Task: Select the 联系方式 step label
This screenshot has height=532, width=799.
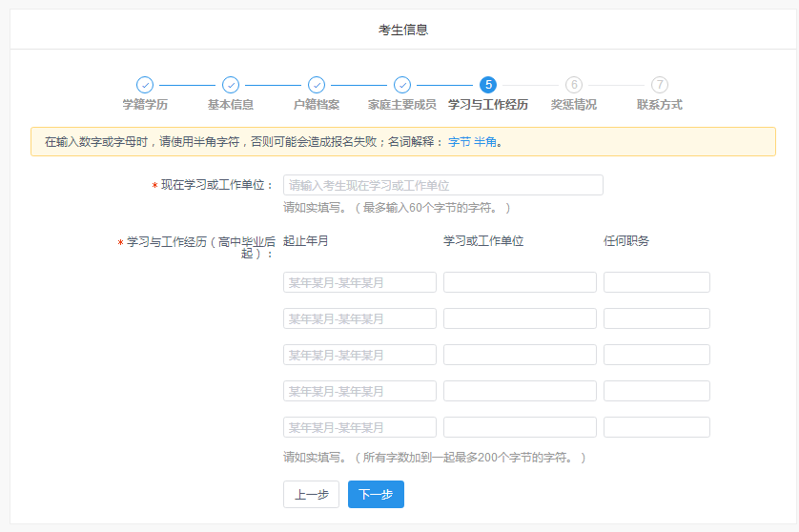Action: point(660,105)
